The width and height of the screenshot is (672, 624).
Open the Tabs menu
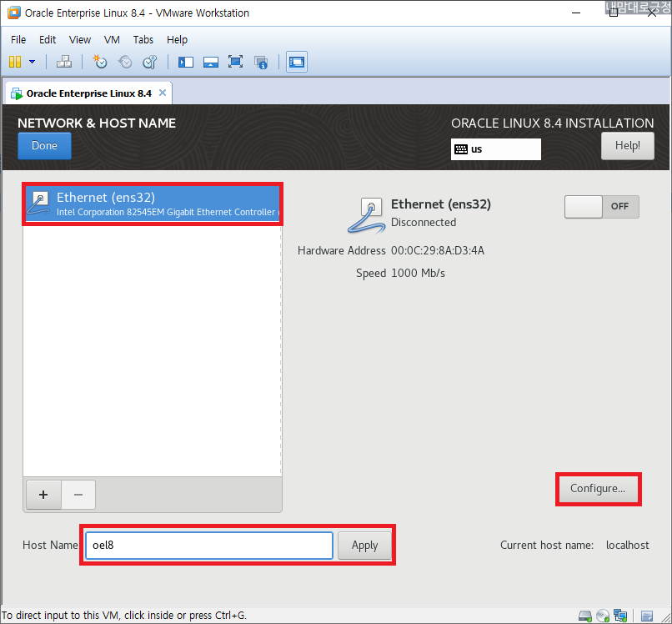[143, 39]
